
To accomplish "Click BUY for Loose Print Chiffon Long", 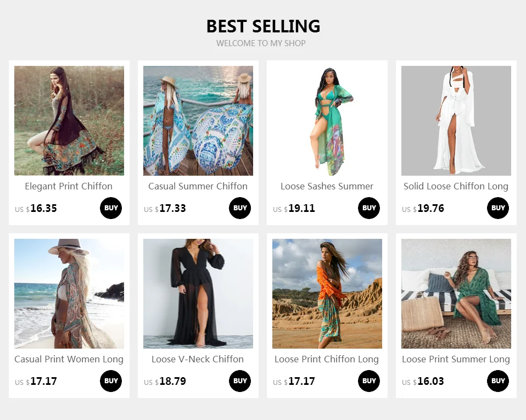I will tap(369, 381).
